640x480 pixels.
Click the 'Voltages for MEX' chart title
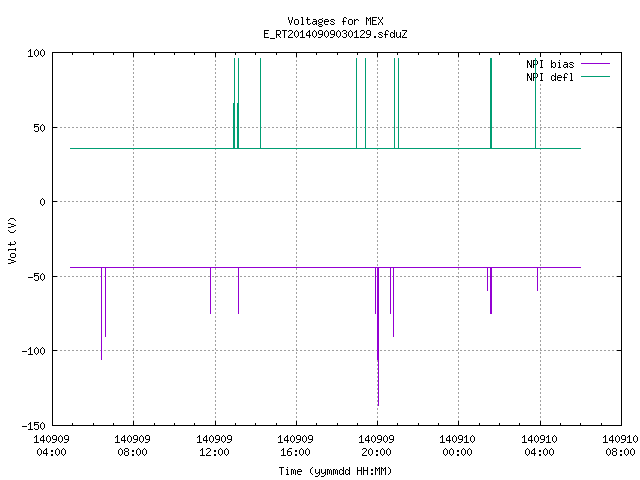(335, 21)
